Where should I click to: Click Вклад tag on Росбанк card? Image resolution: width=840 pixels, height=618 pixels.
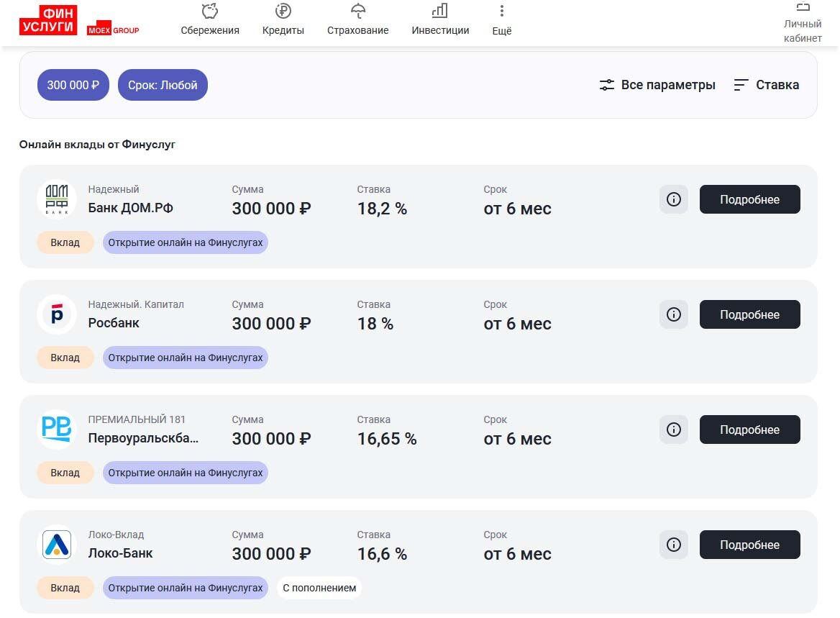(x=65, y=358)
